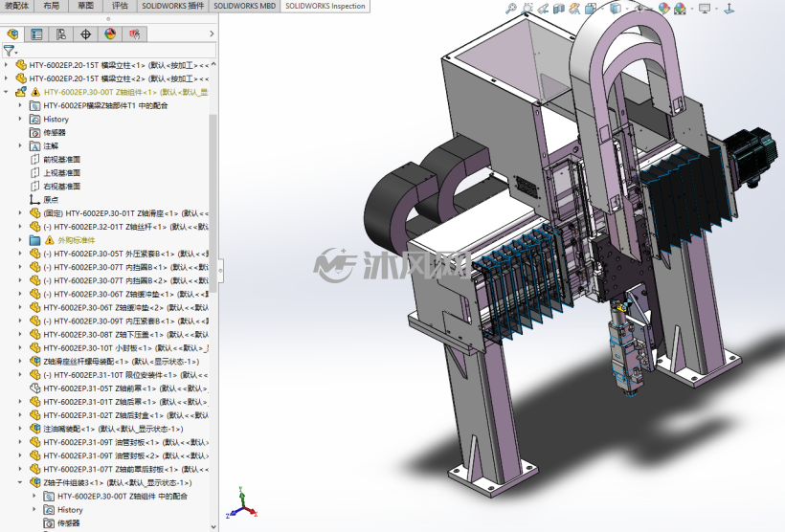Select HTY-6002EP.30-07T 内挡圈B<2>

(119, 280)
